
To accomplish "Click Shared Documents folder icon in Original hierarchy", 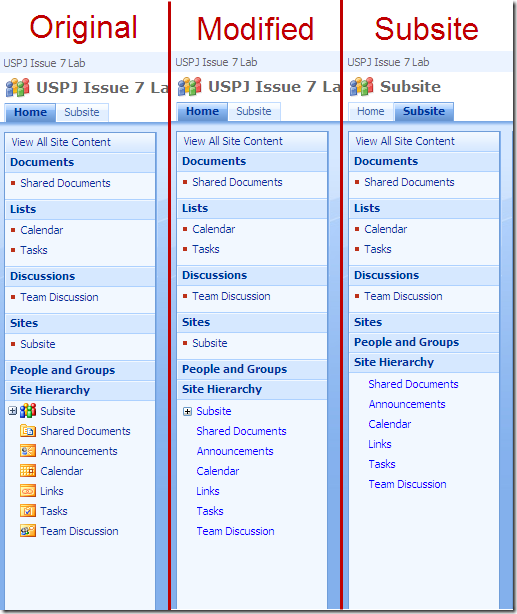I will pos(28,431).
